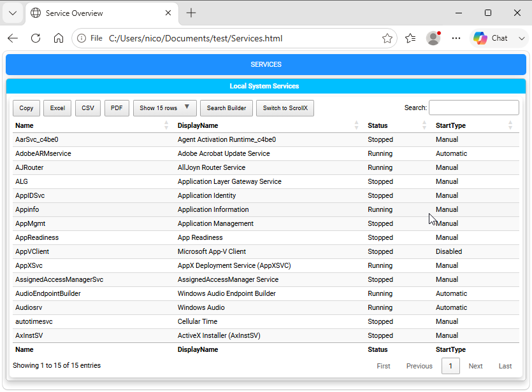The width and height of the screenshot is (532, 392).
Task: Select the Service Overview tab
Action: [x=102, y=13]
